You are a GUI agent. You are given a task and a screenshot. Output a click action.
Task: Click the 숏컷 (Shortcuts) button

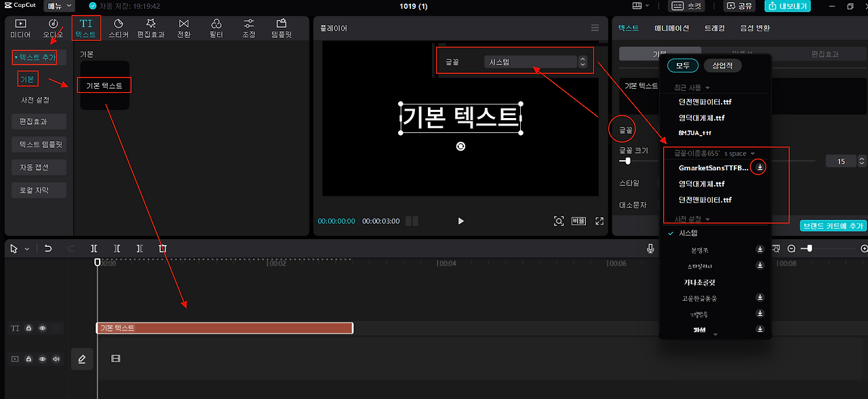point(688,6)
